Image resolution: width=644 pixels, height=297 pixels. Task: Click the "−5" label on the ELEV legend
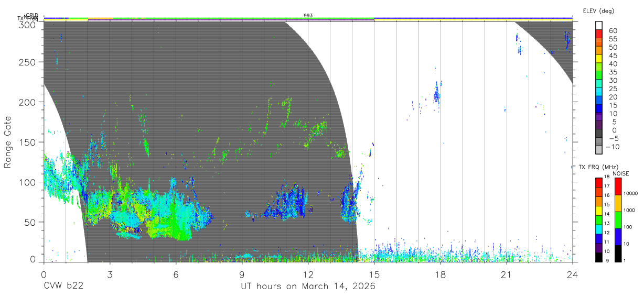point(615,138)
